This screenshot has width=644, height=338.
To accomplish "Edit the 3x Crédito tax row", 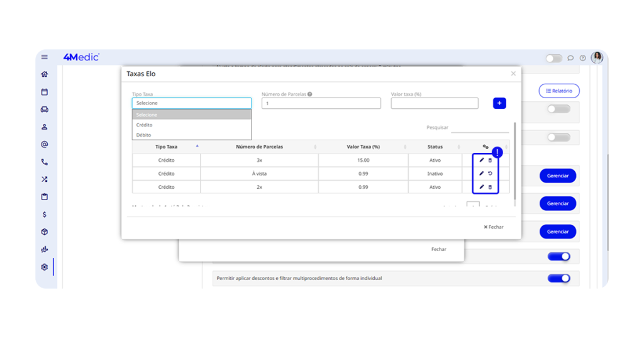I will (x=482, y=160).
